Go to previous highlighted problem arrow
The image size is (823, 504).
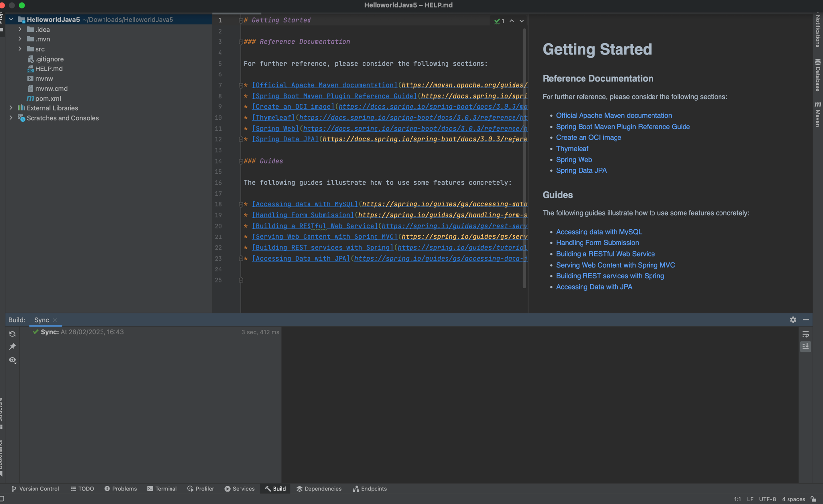[x=512, y=21]
